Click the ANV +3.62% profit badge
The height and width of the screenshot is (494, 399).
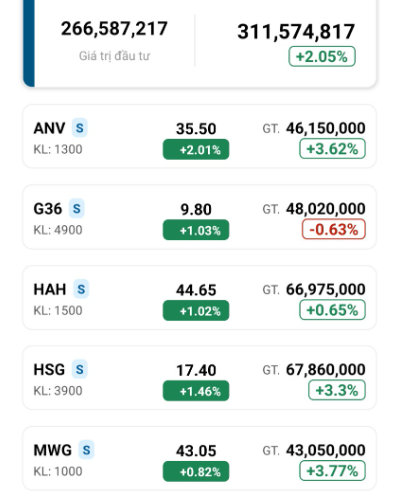click(332, 149)
